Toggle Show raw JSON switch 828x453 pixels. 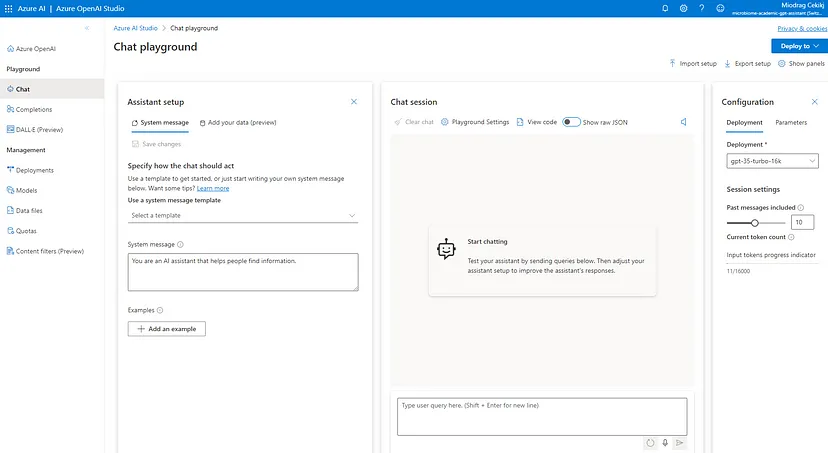571,122
